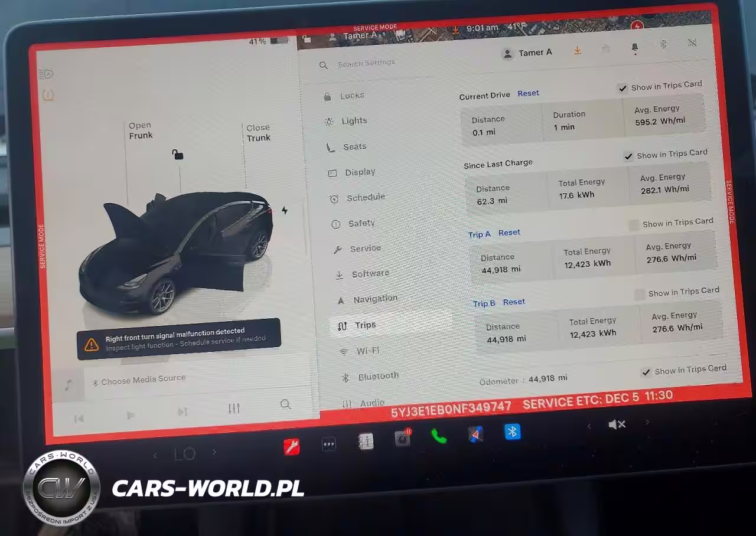Tap the notifications bell icon
The height and width of the screenshot is (536, 756).
(x=635, y=47)
